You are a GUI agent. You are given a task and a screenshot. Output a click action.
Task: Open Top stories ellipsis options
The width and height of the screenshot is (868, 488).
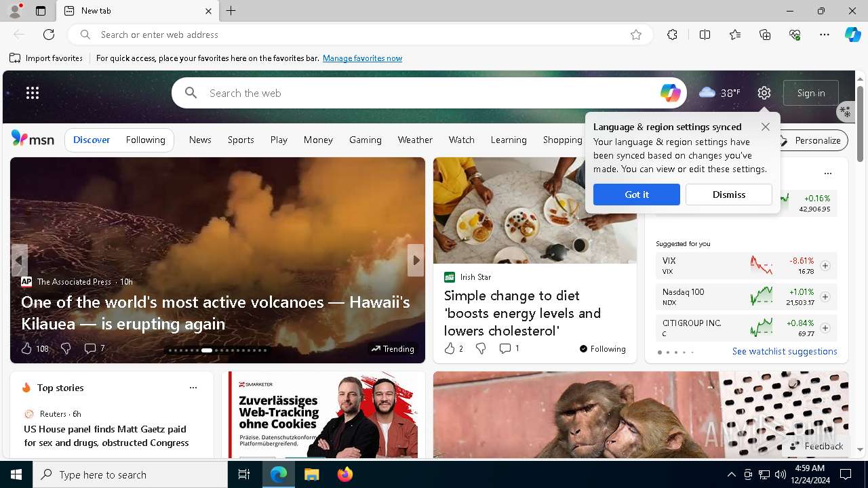click(193, 388)
